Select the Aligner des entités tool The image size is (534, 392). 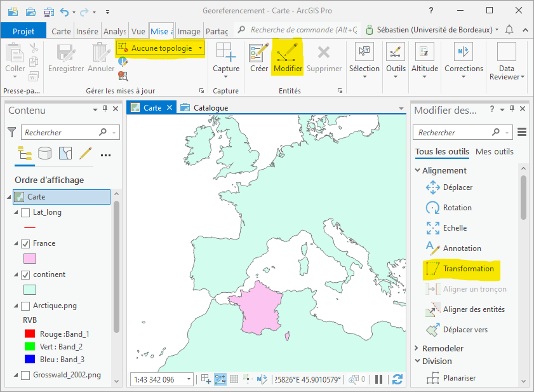point(473,309)
